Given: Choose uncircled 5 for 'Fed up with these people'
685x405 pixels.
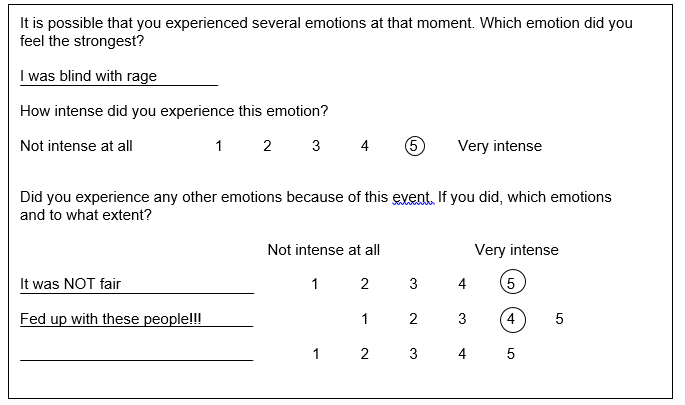Looking at the screenshot, I should (x=559, y=319).
